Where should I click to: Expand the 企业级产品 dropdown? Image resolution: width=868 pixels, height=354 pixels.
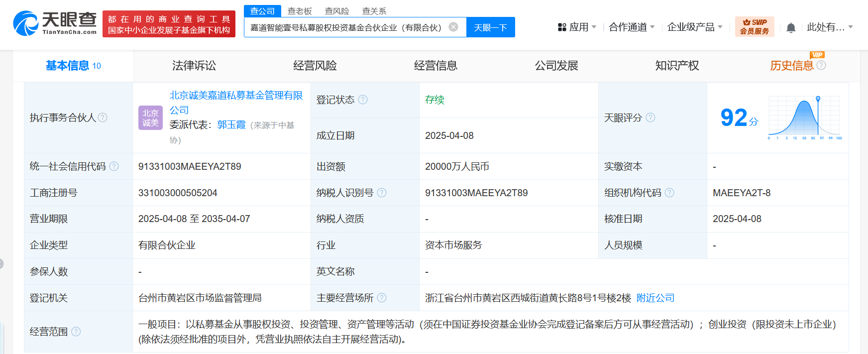pyautogui.click(x=694, y=27)
